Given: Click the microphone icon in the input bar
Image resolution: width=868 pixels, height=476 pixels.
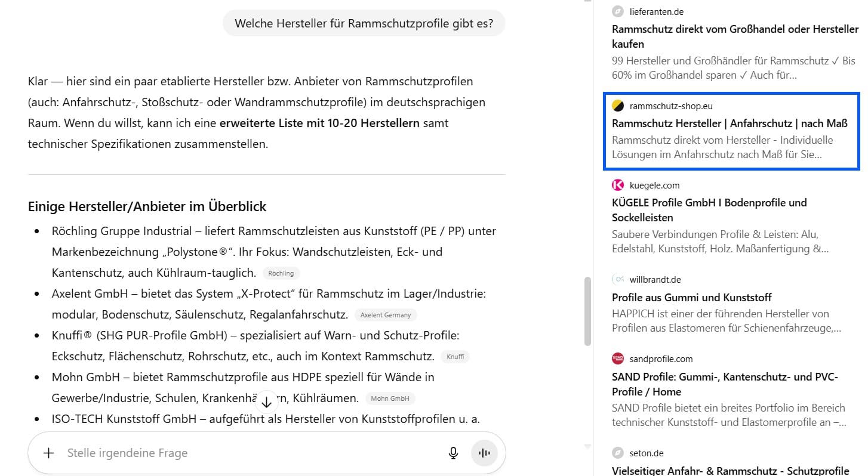Looking at the screenshot, I should tap(453, 453).
